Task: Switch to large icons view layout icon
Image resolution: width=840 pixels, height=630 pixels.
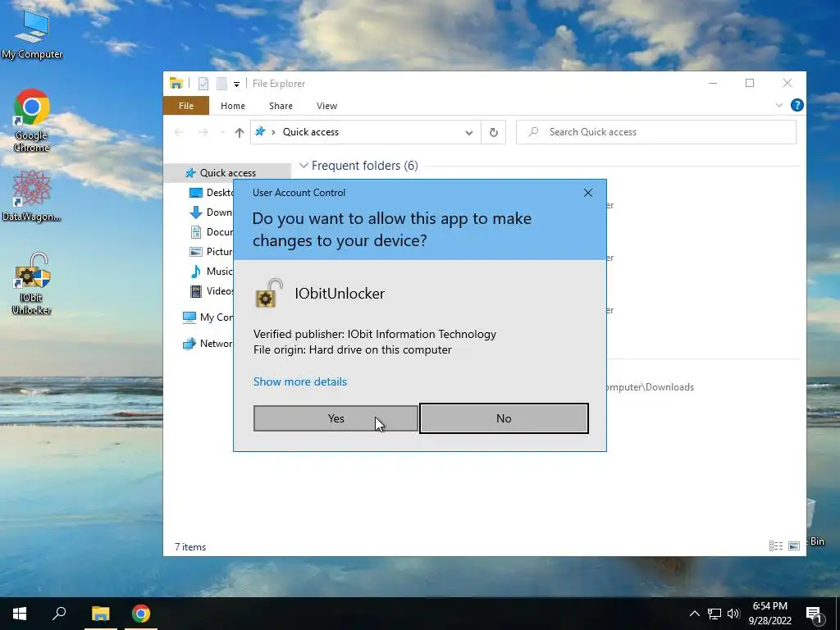Action: pyautogui.click(x=794, y=546)
